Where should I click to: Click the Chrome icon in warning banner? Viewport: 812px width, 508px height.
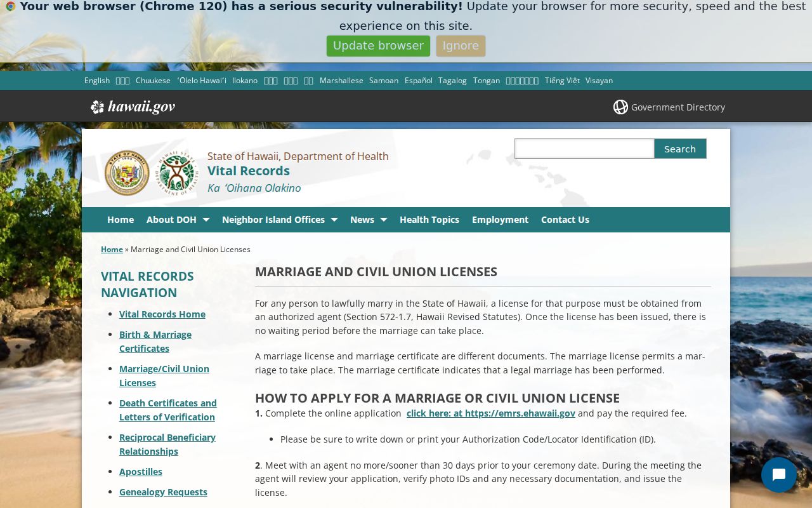point(11,6)
